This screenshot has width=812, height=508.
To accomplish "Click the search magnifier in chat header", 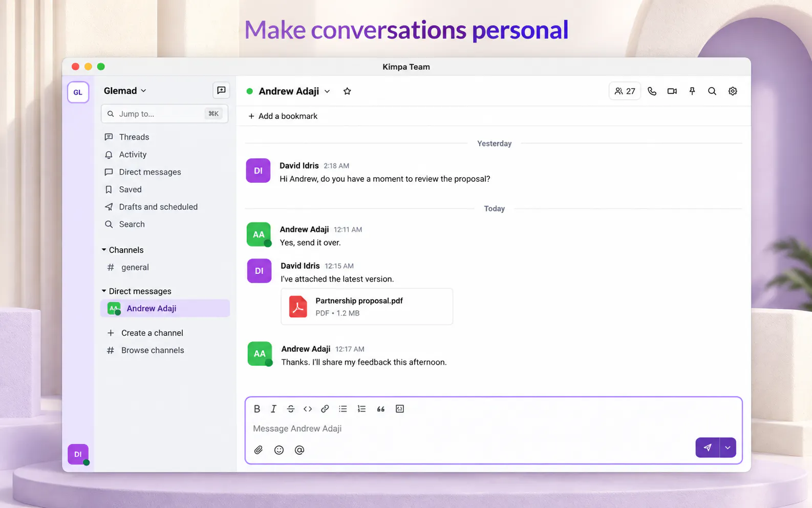I will tap(712, 91).
